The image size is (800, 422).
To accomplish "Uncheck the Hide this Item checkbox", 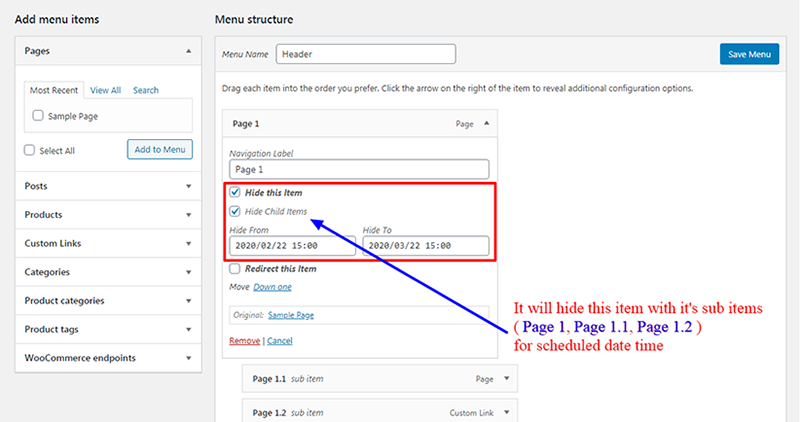I will tap(235, 192).
